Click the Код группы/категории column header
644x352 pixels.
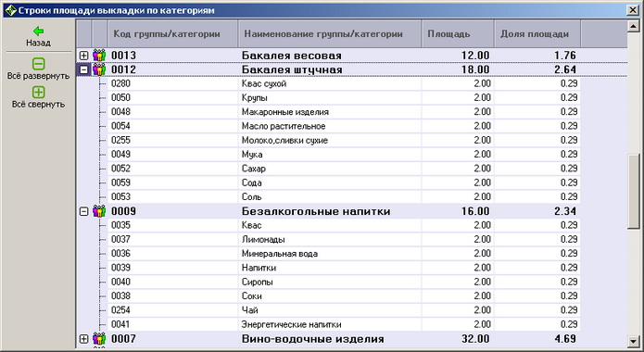click(172, 33)
